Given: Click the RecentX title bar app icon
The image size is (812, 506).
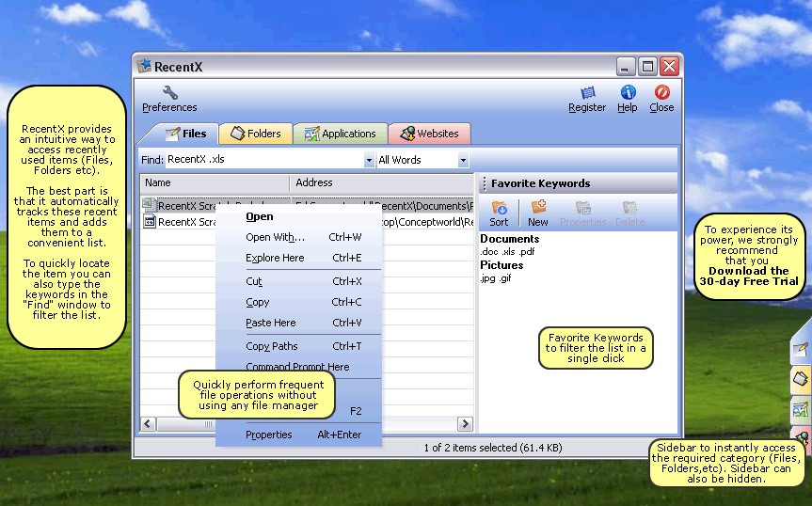Looking at the screenshot, I should pyautogui.click(x=143, y=66).
